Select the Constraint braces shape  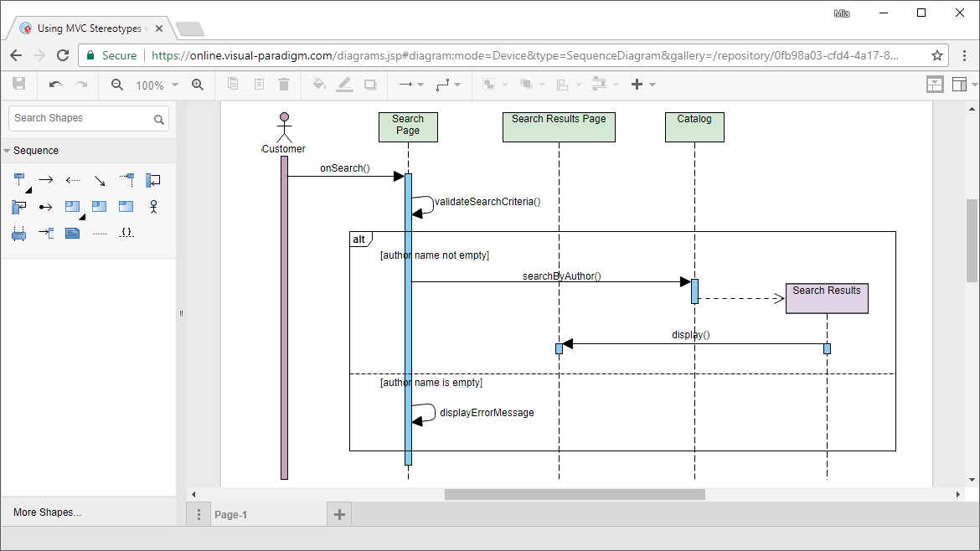click(126, 233)
